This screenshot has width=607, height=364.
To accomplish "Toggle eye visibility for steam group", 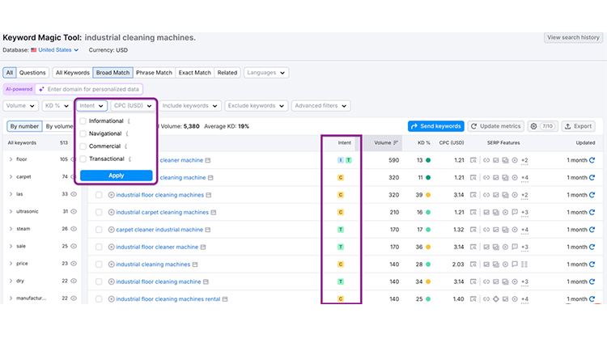I will tap(74, 229).
